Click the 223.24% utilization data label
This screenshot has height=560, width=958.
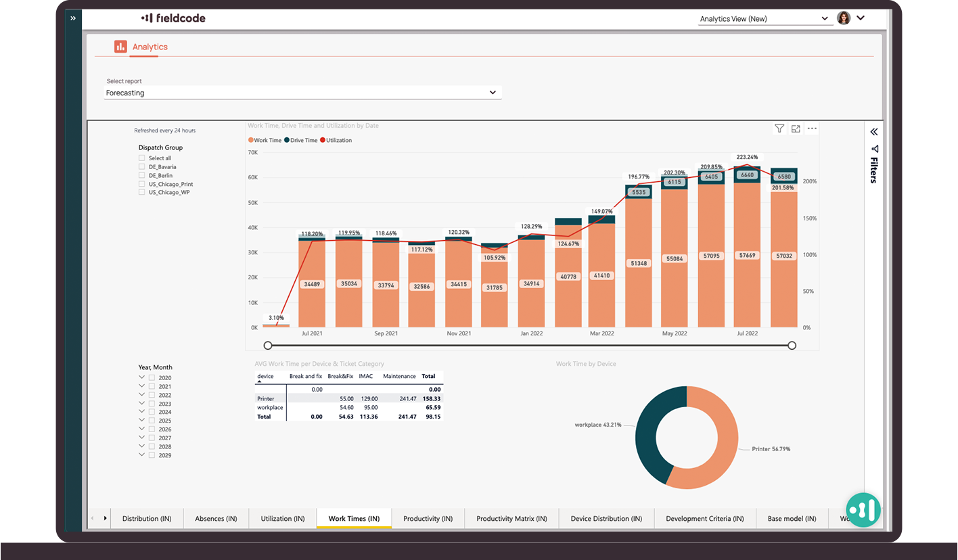[x=747, y=157]
